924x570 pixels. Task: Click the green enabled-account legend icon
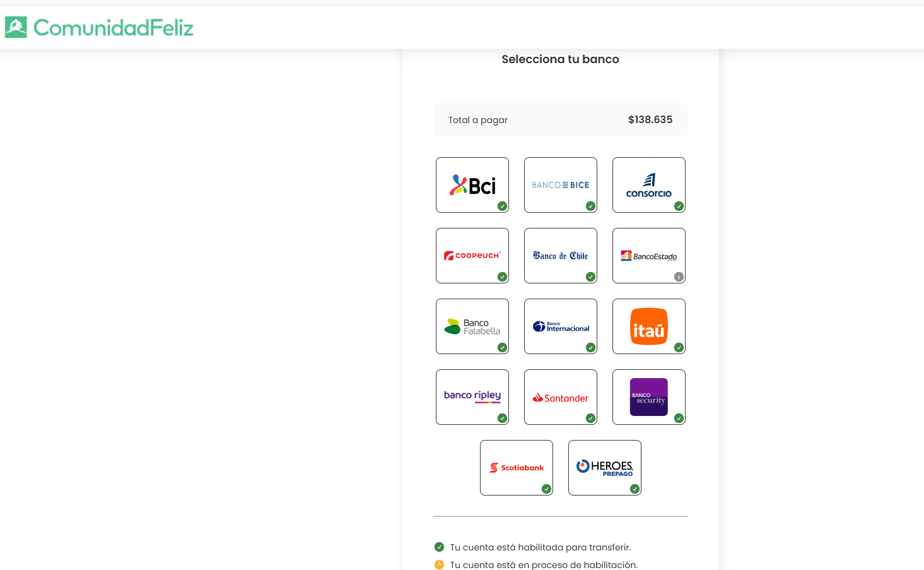439,547
